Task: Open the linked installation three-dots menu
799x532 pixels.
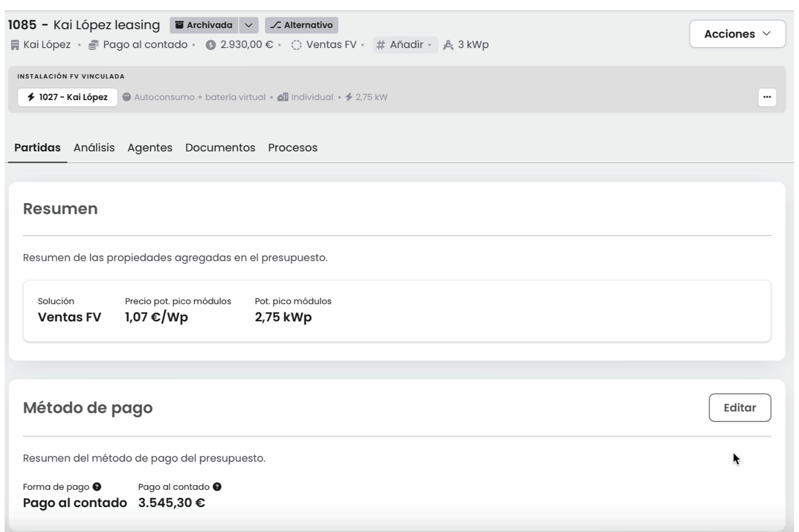Action: [767, 97]
